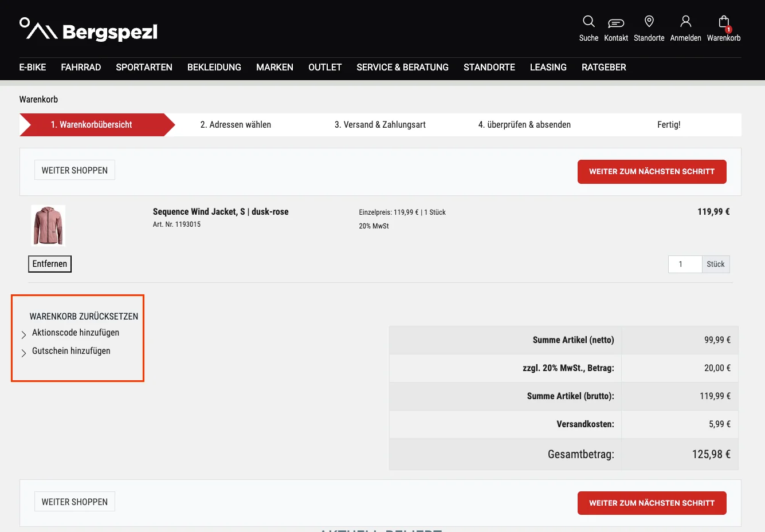Remove item with Entfernen button
Viewport: 765px width, 532px height.
[x=50, y=264]
